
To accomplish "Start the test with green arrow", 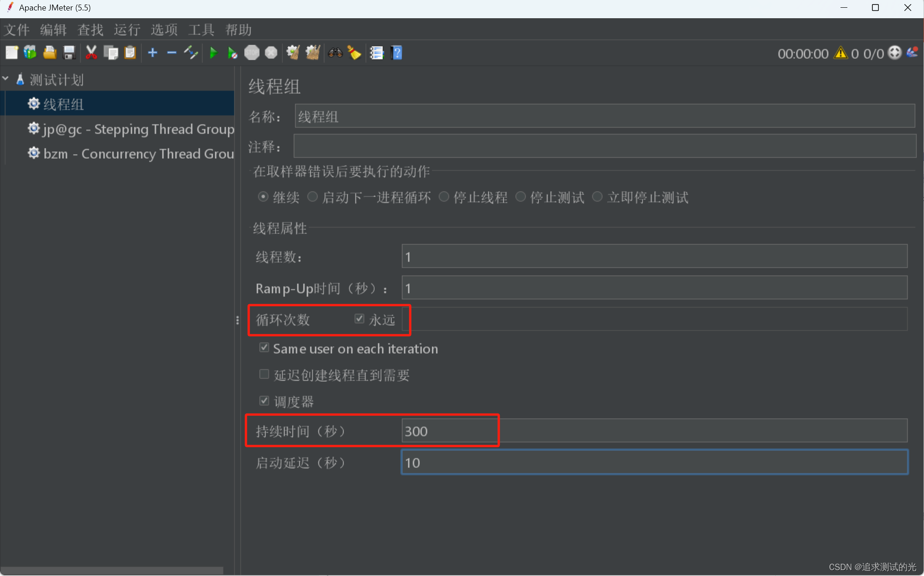I will (213, 53).
